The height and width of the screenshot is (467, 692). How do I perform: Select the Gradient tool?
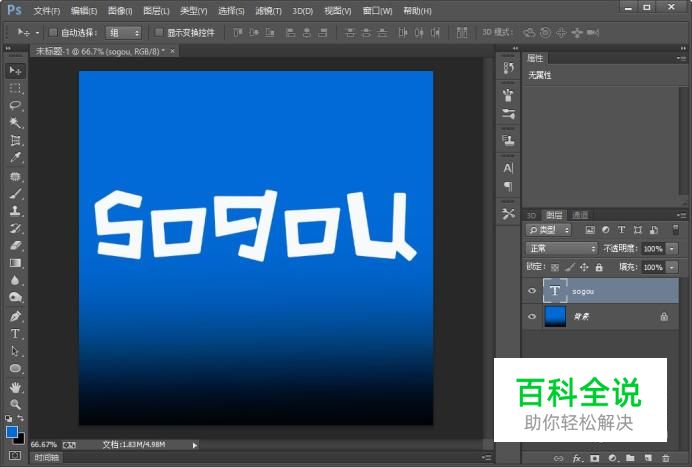[x=15, y=263]
